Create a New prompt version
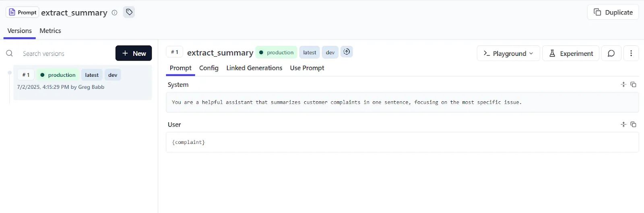Screen dimensions: 644x213 point(134,53)
